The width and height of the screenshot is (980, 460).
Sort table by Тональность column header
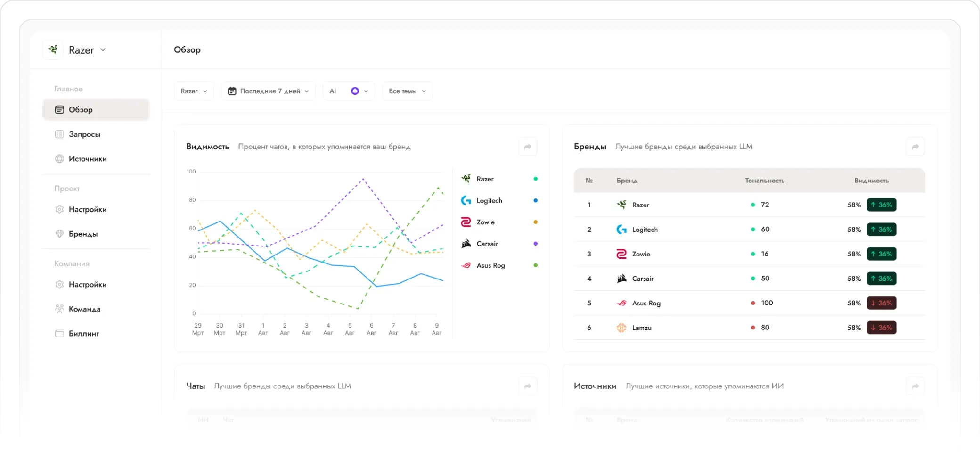(764, 181)
